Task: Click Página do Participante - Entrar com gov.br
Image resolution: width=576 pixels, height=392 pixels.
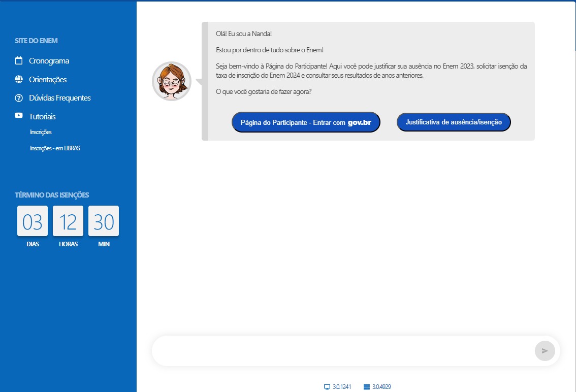Action: pos(306,122)
